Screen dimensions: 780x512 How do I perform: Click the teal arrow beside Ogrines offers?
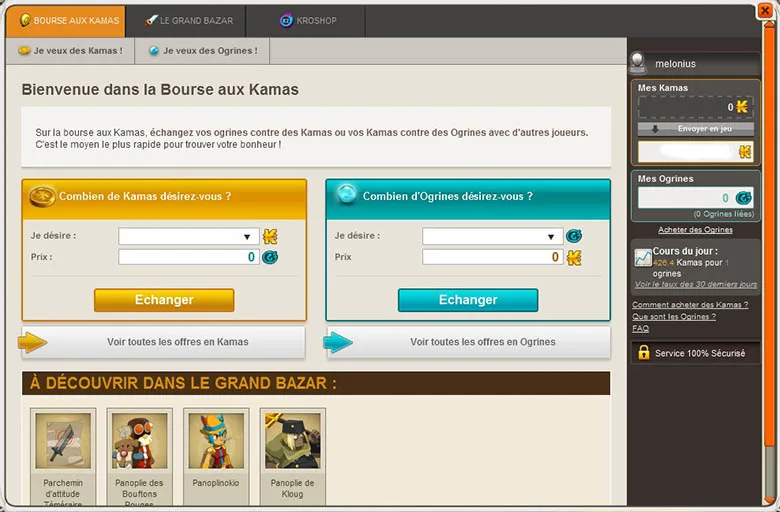tap(338, 342)
